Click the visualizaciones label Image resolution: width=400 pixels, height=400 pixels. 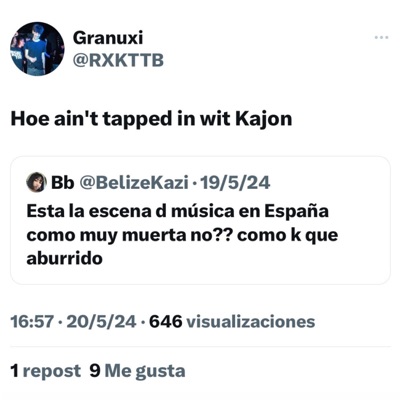(251, 322)
